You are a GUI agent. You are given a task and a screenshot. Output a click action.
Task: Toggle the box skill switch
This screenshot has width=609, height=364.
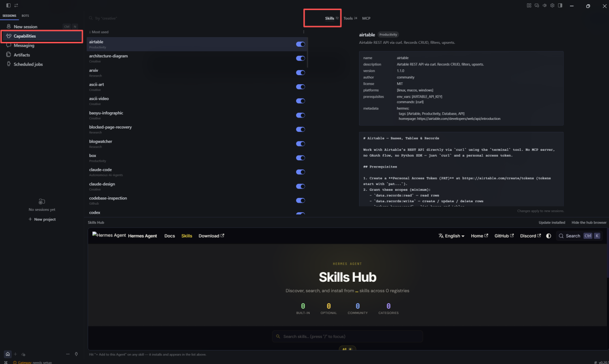[x=300, y=158]
